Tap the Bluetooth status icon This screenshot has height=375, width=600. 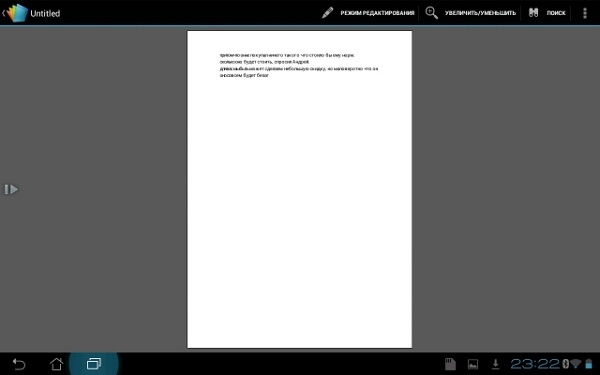click(x=566, y=364)
